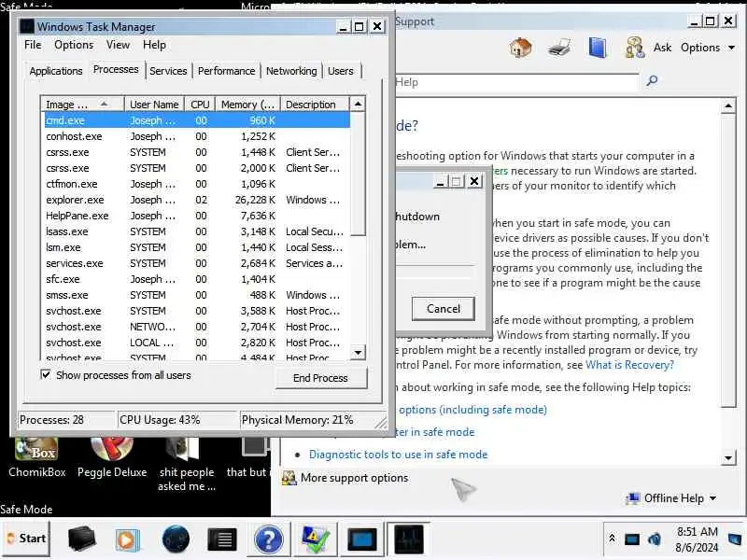Image resolution: width=747 pixels, height=560 pixels.
Task: Click the taskbar laptop-like black icon next to Start
Action: pyautogui.click(x=81, y=539)
